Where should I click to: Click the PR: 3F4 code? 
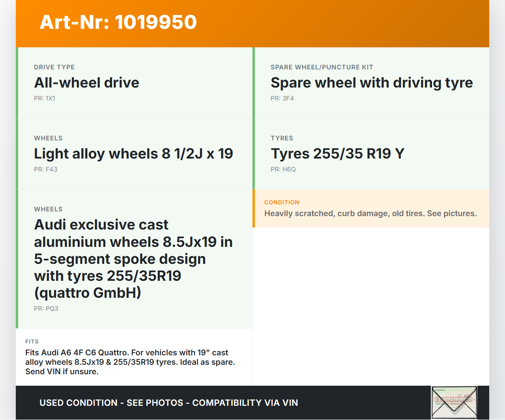click(282, 99)
